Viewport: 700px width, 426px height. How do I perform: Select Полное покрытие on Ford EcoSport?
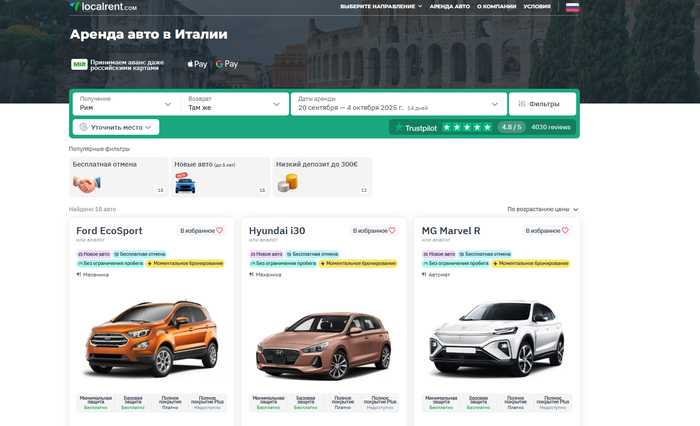pos(170,402)
